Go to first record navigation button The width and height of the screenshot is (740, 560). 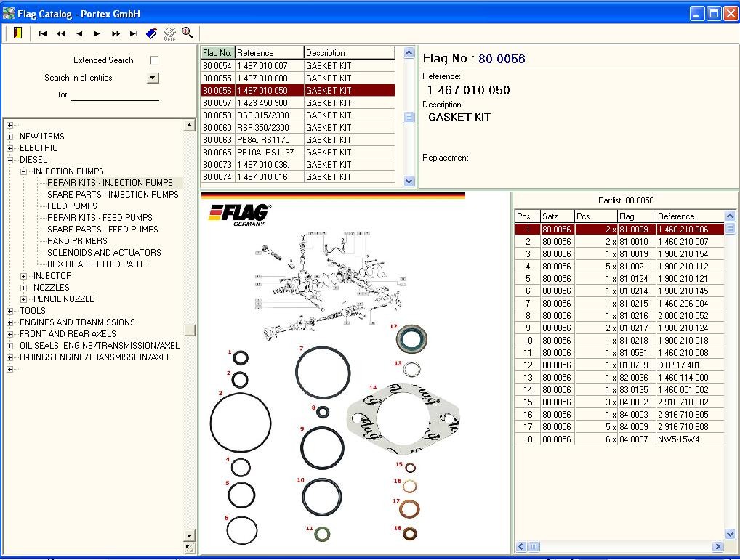tap(43, 33)
